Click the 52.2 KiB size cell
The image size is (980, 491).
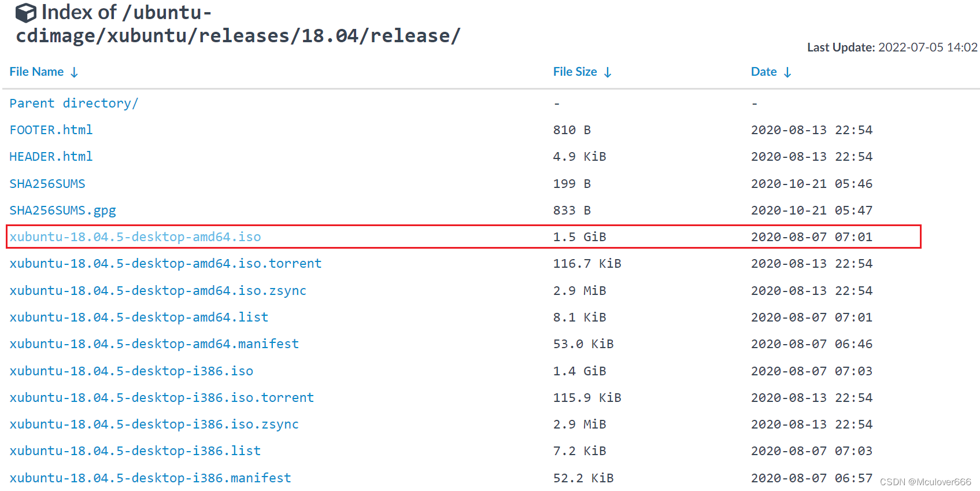[x=583, y=478]
